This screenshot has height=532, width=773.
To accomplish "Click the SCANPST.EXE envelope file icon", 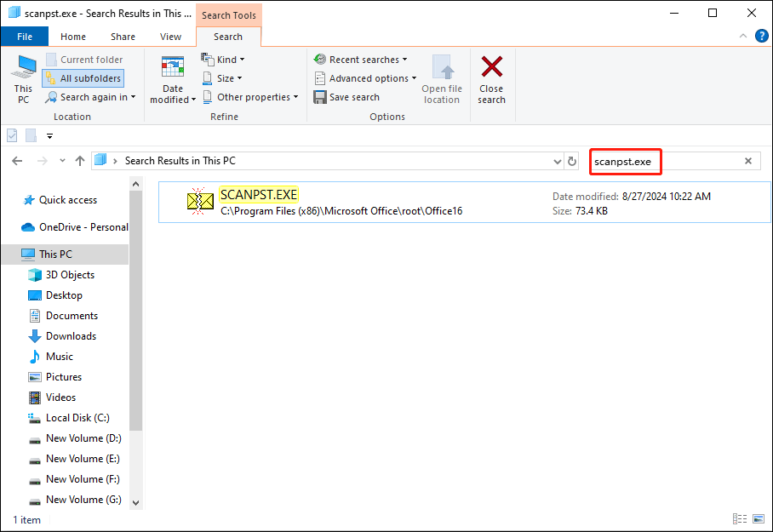I will pos(200,201).
